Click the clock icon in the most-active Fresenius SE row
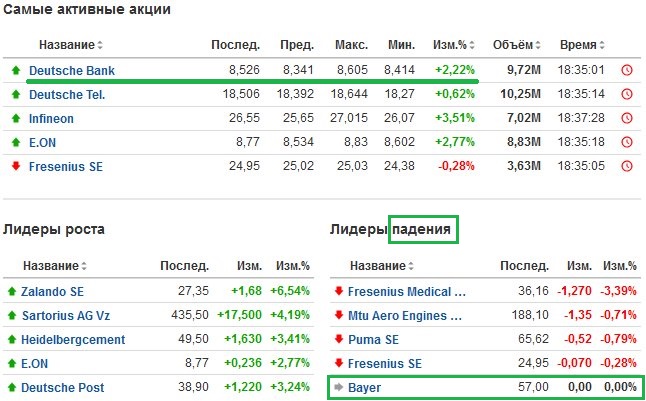The height and width of the screenshot is (401, 646). 627,166
